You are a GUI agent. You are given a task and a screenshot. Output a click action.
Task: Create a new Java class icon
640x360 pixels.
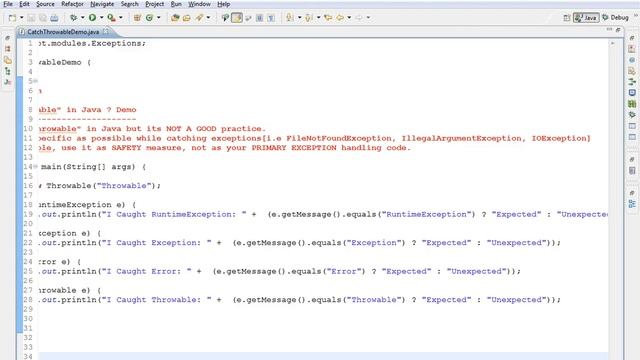(149, 18)
